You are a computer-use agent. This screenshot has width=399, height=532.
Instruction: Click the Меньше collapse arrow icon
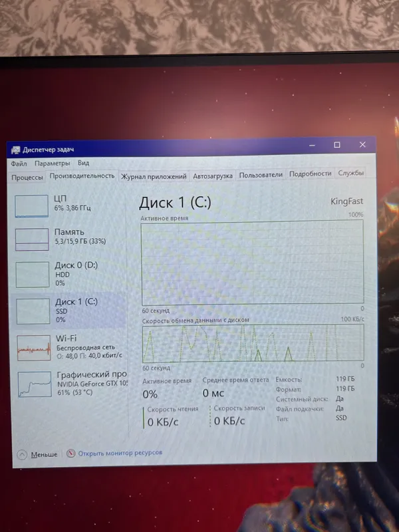point(22,455)
